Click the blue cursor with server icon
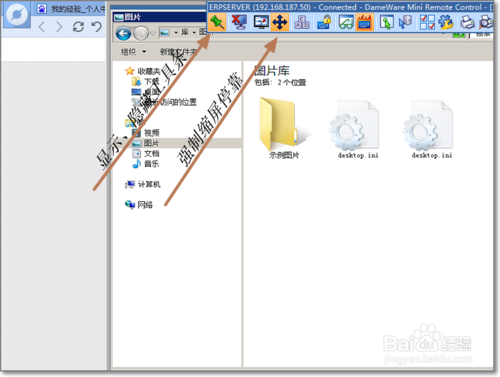 405,22
